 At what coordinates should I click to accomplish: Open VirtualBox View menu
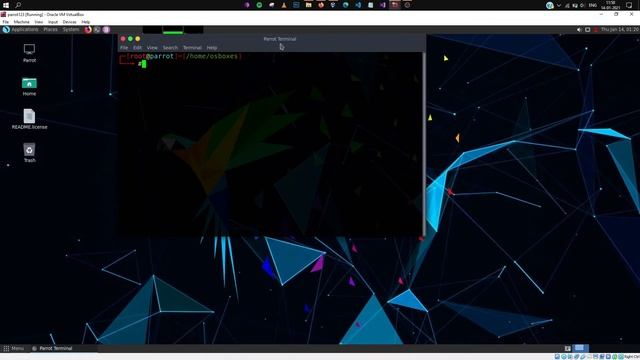(x=39, y=22)
